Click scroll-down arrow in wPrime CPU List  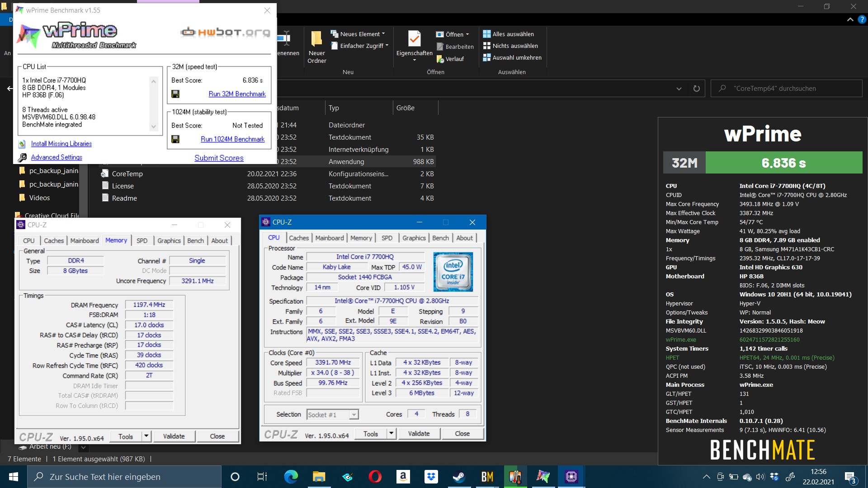point(154,127)
